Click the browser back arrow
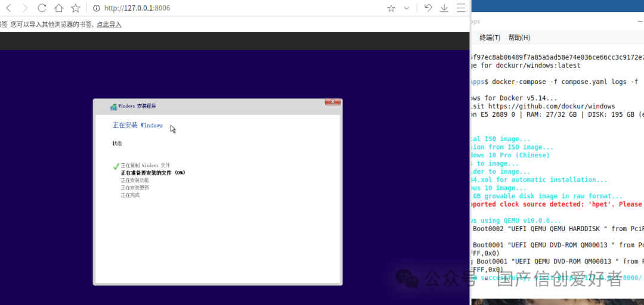Image resolution: width=644 pixels, height=305 pixels. tap(9, 8)
